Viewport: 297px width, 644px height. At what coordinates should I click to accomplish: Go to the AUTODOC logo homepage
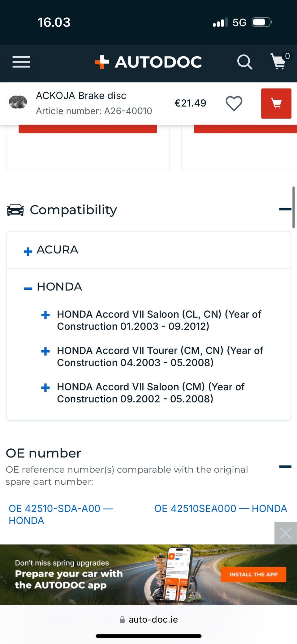pos(148,62)
